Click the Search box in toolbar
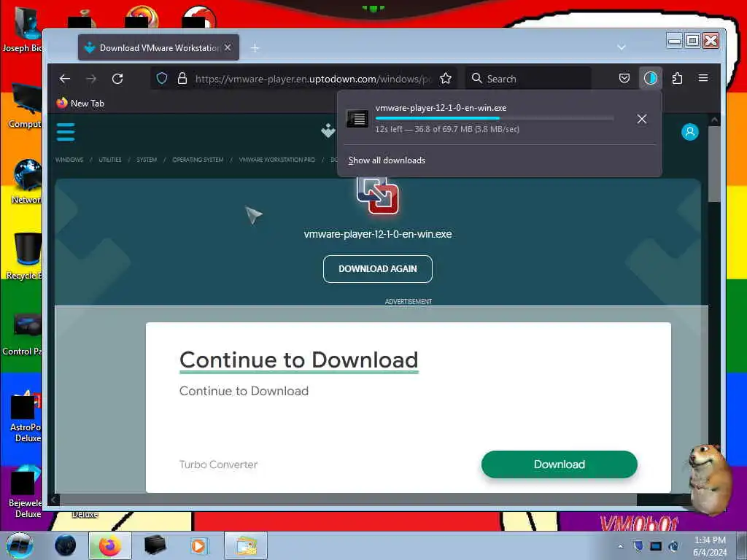 point(528,79)
